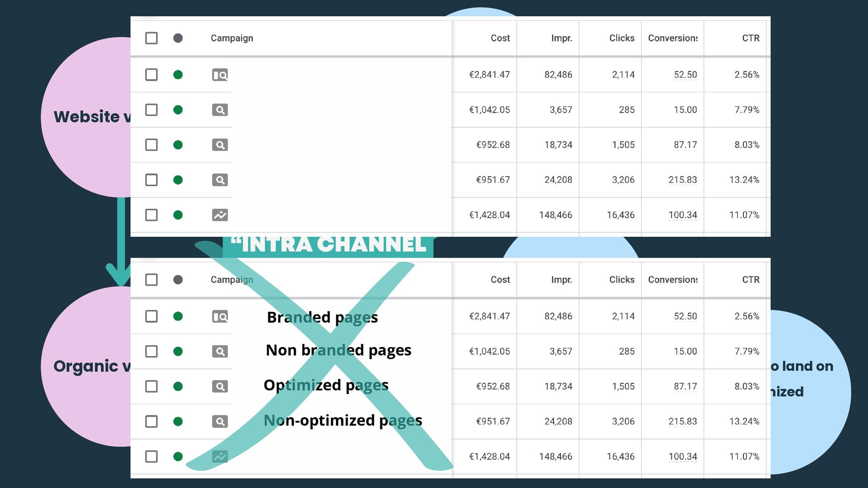Click the shopping icon next to Branded pages
The height and width of the screenshot is (488, 868).
coord(220,317)
